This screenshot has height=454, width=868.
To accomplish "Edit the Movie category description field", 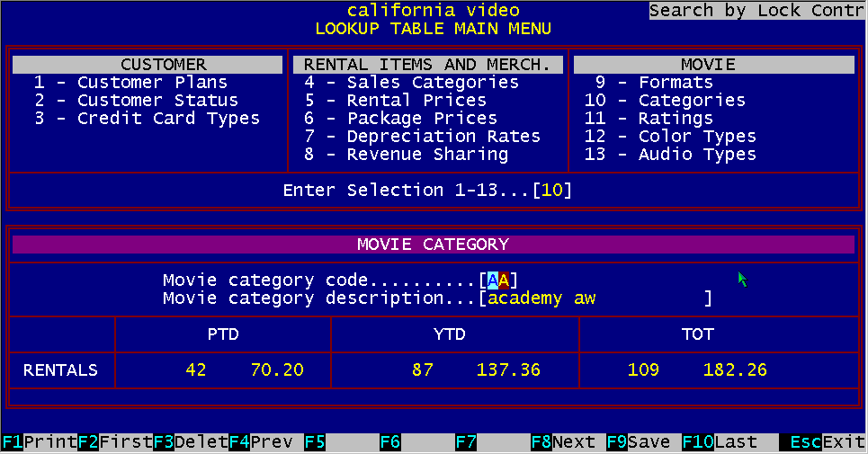I will point(595,298).
